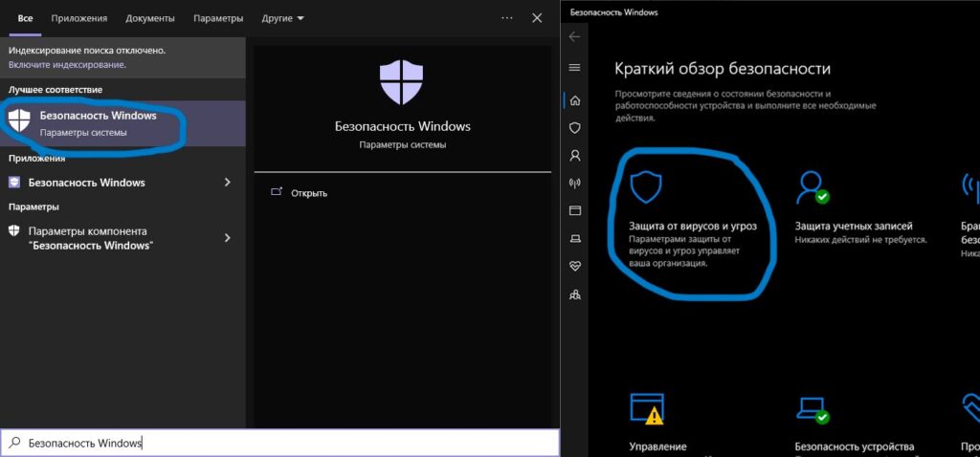Switch to the 'Документы' search tab
The height and width of the screenshot is (457, 980).
150,19
